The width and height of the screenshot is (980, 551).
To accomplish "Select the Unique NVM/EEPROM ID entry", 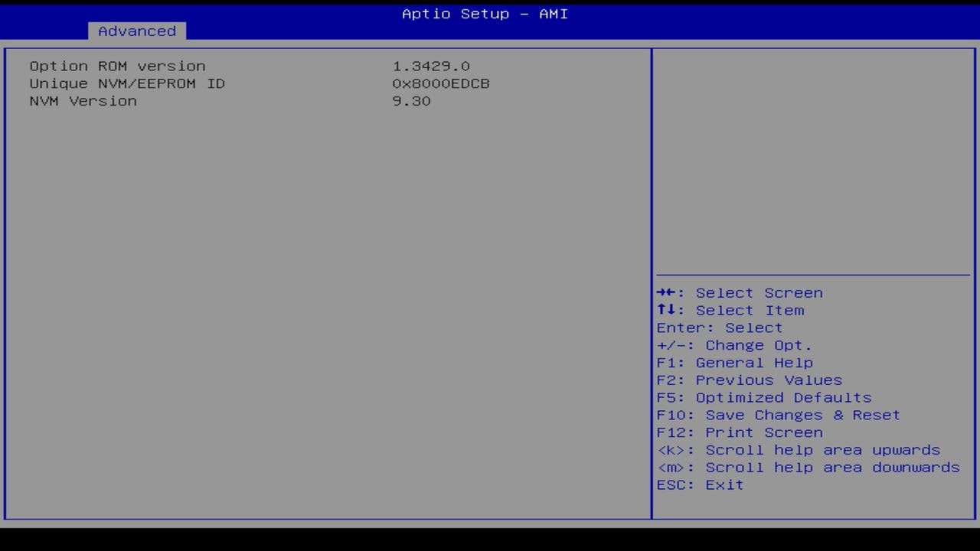I will (x=127, y=83).
